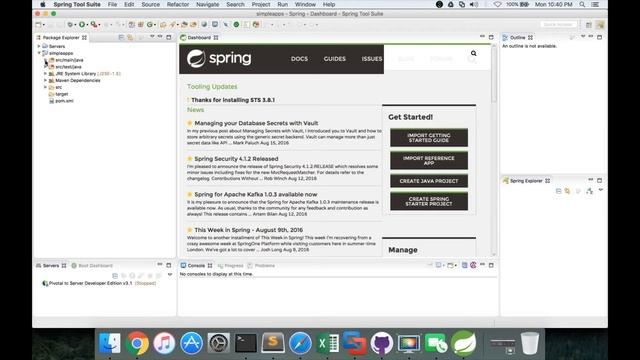Image resolution: width=640 pixels, height=360 pixels.
Task: Expand the Servers project in Package Explorer
Action: coord(39,46)
